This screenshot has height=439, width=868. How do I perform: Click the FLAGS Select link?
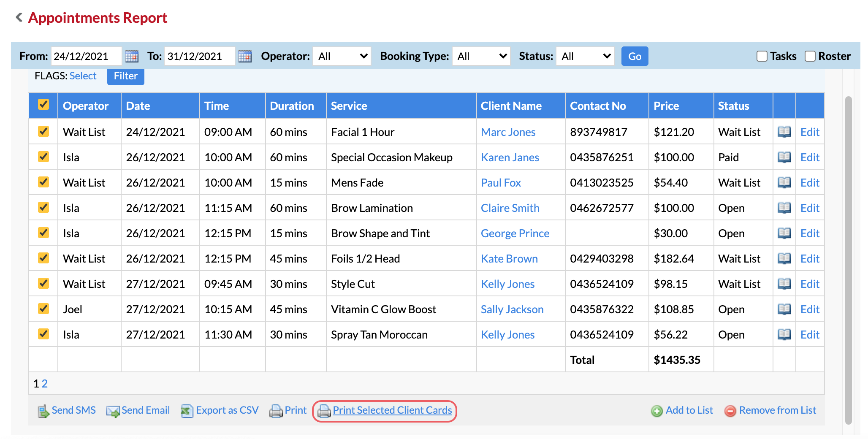[x=83, y=76]
